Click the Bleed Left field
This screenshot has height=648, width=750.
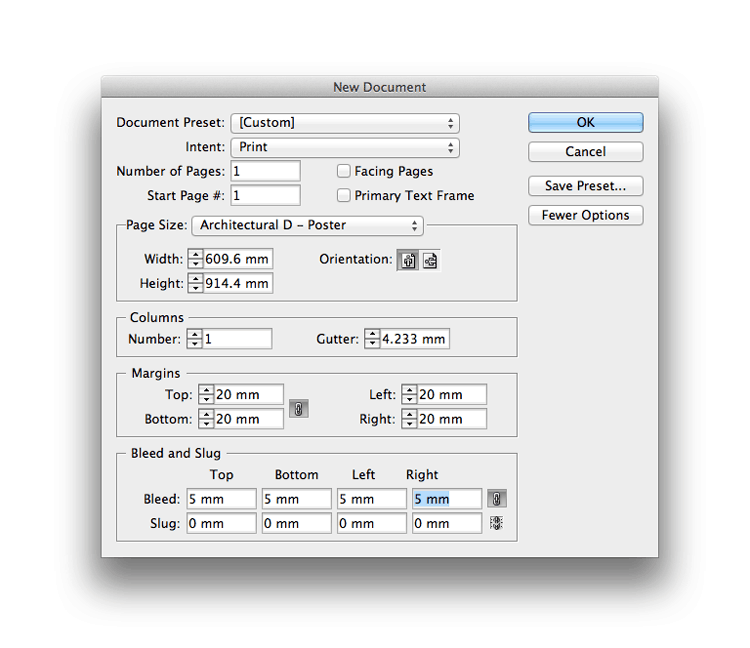pos(372,499)
